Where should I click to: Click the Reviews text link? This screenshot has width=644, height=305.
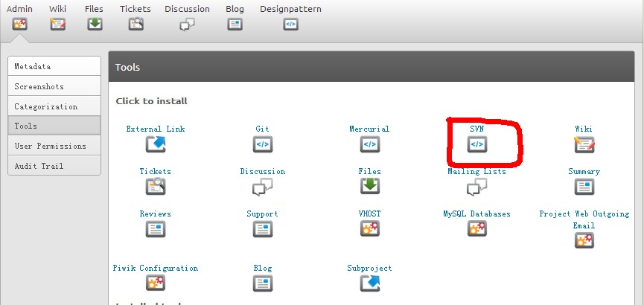click(156, 213)
